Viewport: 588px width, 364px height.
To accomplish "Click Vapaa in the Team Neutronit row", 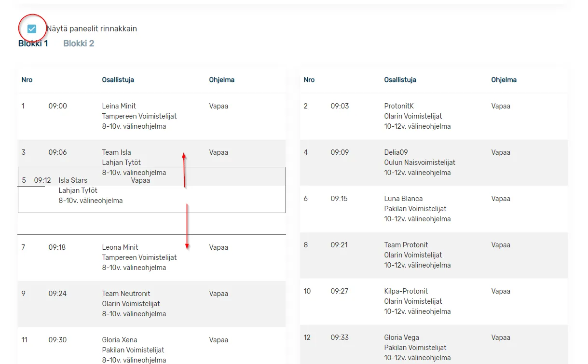I will 219,294.
